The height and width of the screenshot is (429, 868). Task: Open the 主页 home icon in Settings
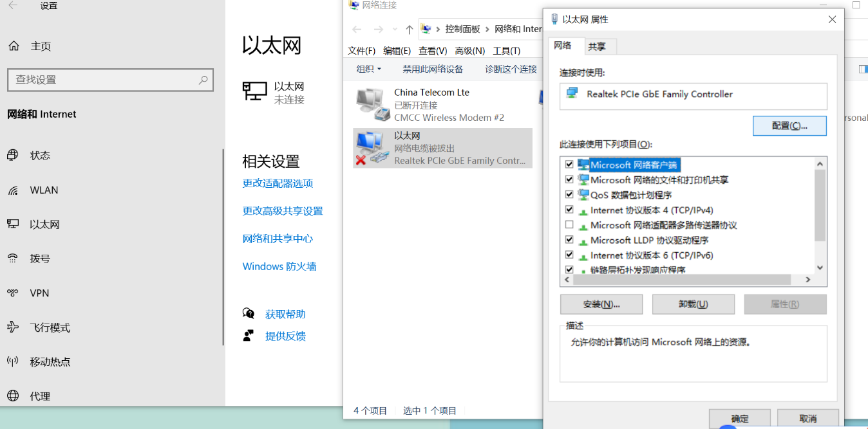click(x=14, y=46)
